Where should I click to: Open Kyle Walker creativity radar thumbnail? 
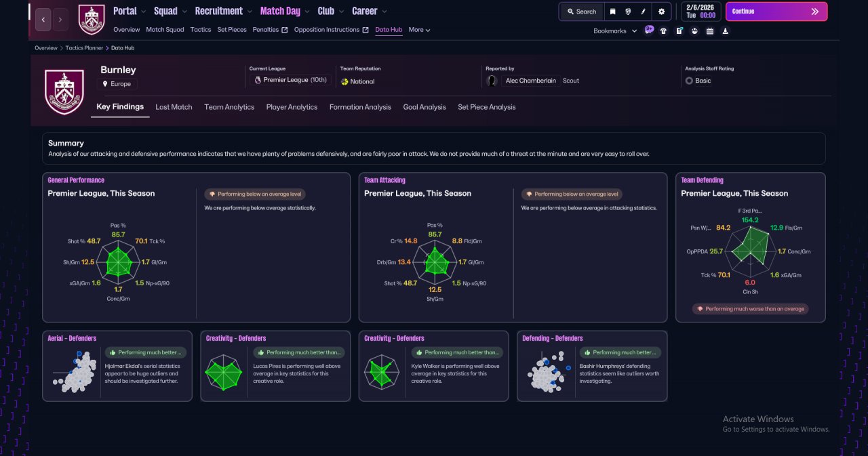click(381, 373)
